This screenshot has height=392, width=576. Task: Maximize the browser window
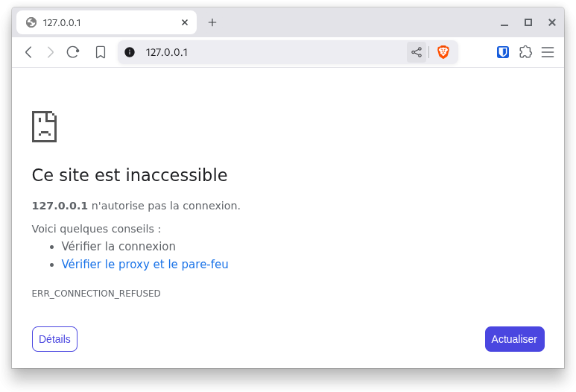click(528, 23)
